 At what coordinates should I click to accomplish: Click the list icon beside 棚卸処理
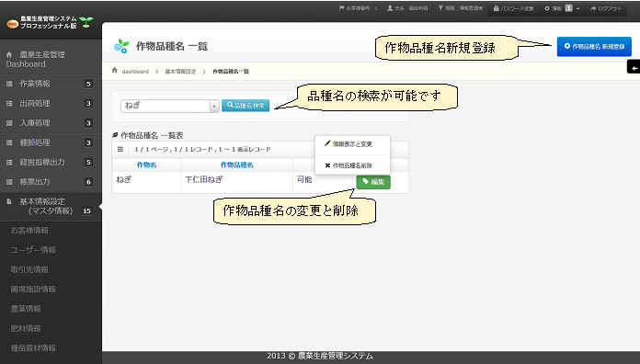tap(9, 142)
